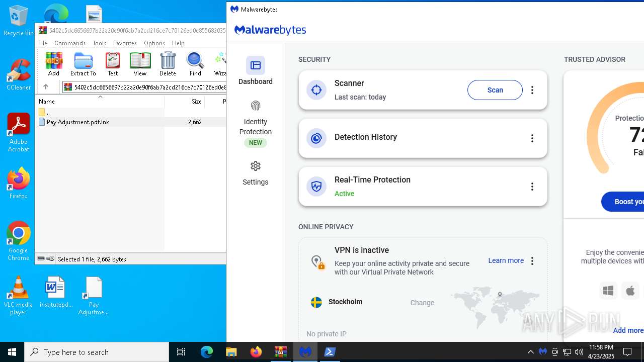644x362 pixels.
Task: Click the WinRAR archive path field
Action: 144,87
